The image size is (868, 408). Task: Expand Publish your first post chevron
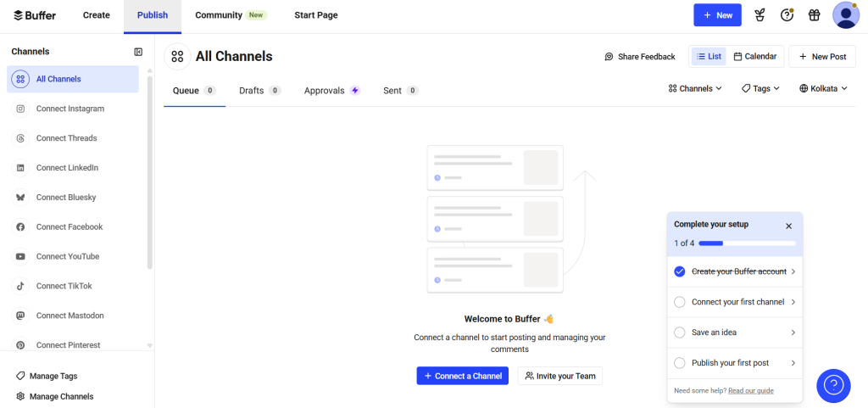(793, 363)
